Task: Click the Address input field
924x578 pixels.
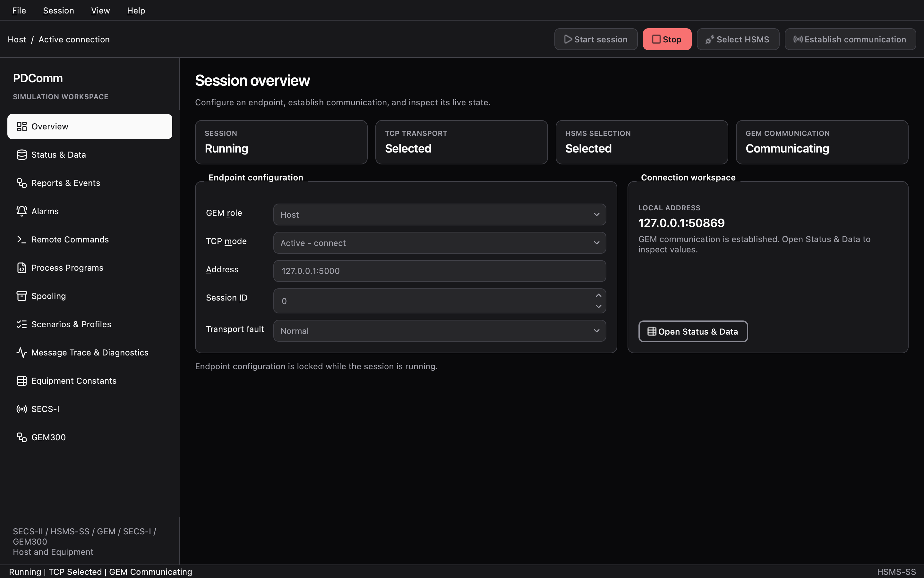Action: (440, 271)
